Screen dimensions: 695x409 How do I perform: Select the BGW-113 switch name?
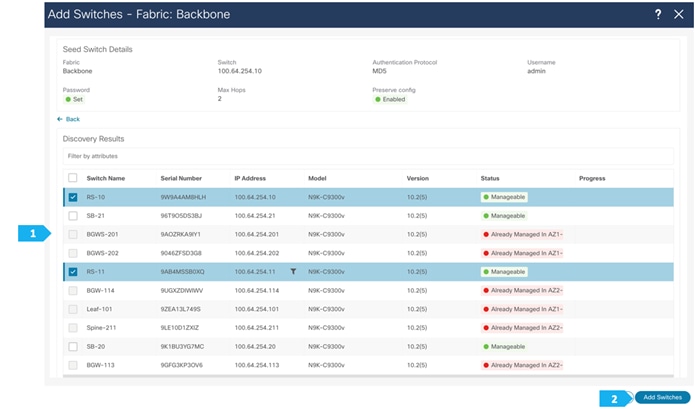tap(100, 365)
